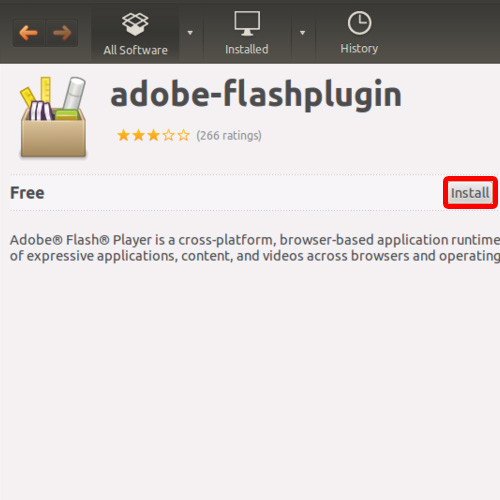Click the forward arrow button

[62, 33]
